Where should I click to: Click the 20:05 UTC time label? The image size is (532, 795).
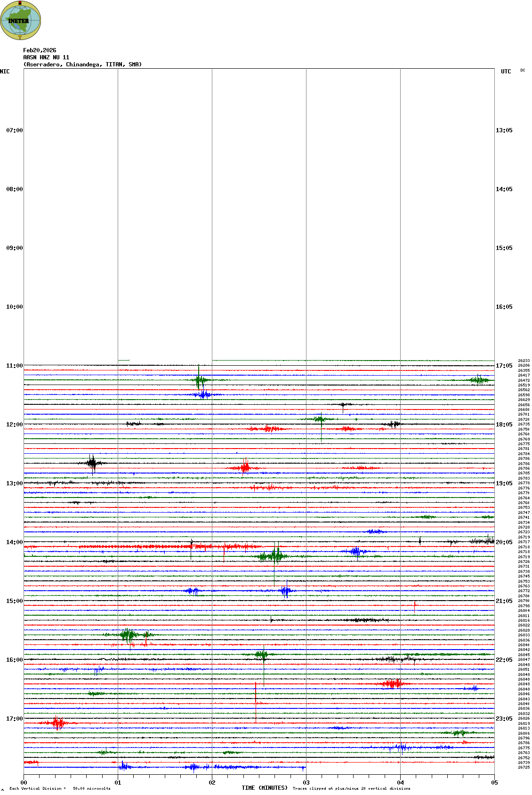[x=504, y=542]
